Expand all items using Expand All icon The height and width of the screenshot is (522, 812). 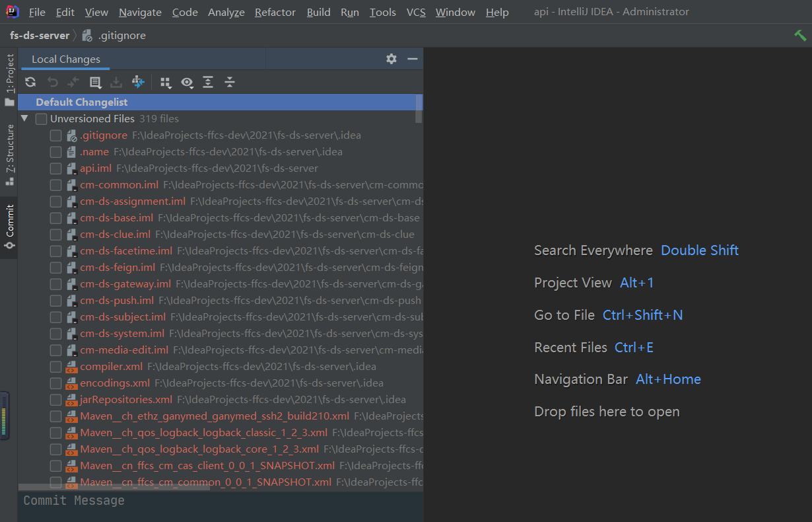(208, 82)
